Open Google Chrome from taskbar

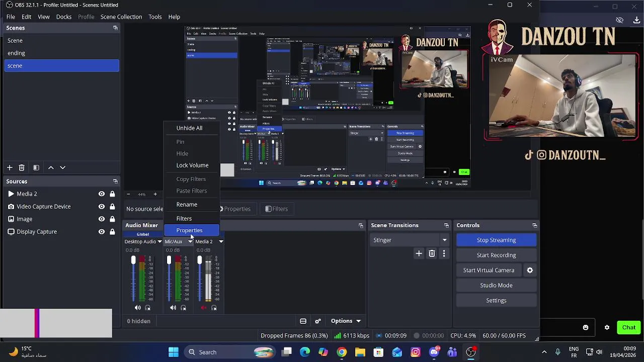click(x=342, y=352)
